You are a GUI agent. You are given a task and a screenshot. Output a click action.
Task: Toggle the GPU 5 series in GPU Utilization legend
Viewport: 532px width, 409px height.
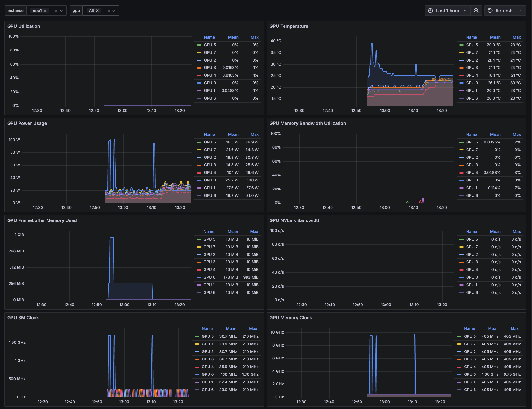(210, 45)
